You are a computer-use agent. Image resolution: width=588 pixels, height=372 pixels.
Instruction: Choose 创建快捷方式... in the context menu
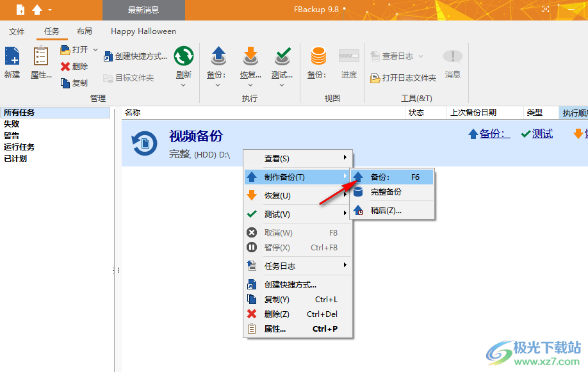point(298,285)
